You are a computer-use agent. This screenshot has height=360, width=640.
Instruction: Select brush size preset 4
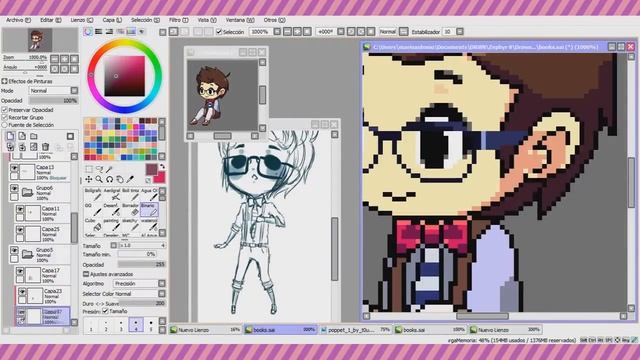tap(136, 325)
